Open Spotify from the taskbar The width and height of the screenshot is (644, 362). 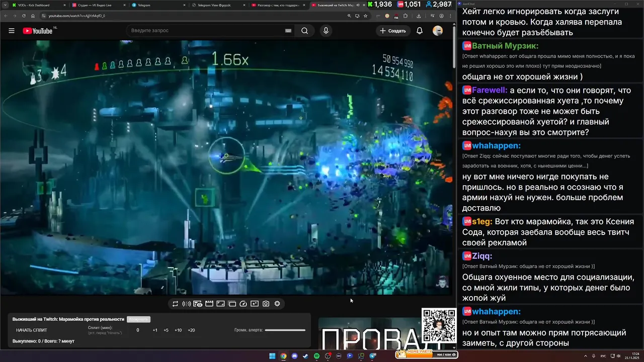pyautogui.click(x=316, y=356)
